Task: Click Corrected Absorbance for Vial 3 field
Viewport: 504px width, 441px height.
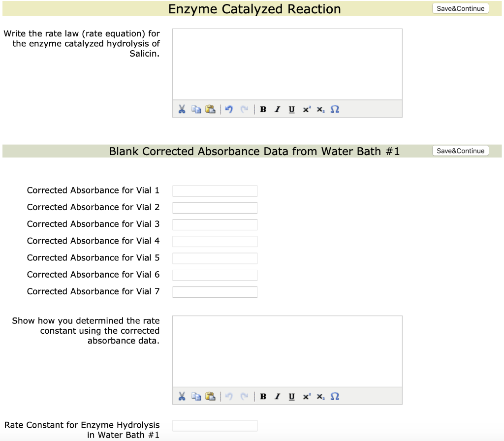Action: coord(215,224)
